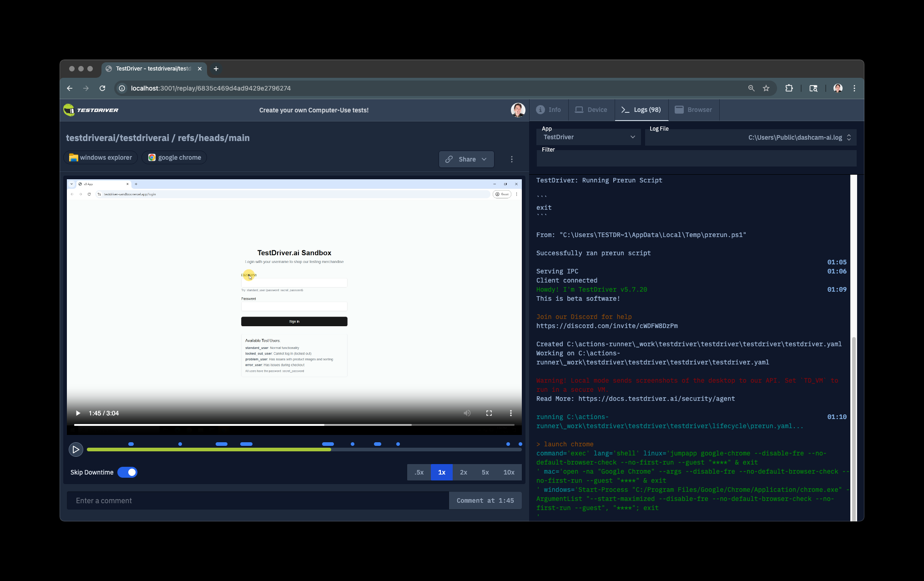924x581 pixels.
Task: Click the circular play button below the video
Action: click(x=76, y=450)
